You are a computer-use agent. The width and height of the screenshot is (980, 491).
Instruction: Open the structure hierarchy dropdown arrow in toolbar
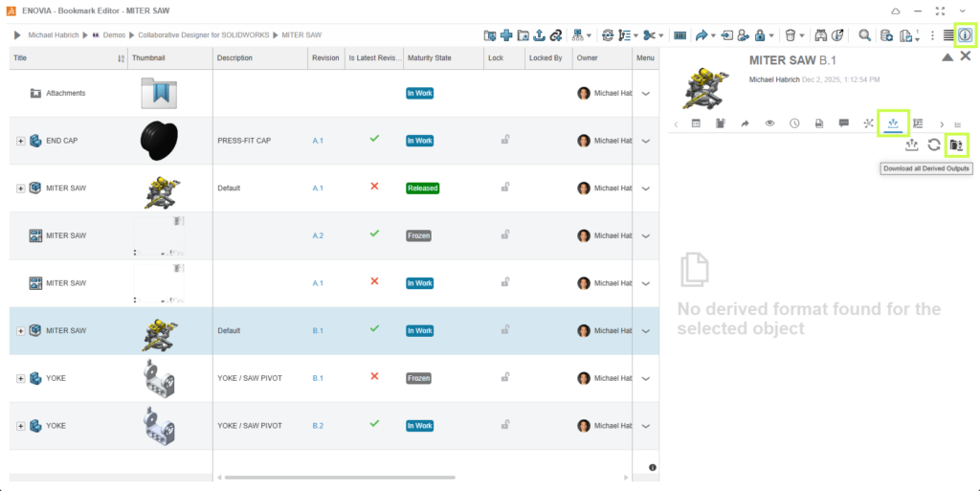pyautogui.click(x=589, y=36)
